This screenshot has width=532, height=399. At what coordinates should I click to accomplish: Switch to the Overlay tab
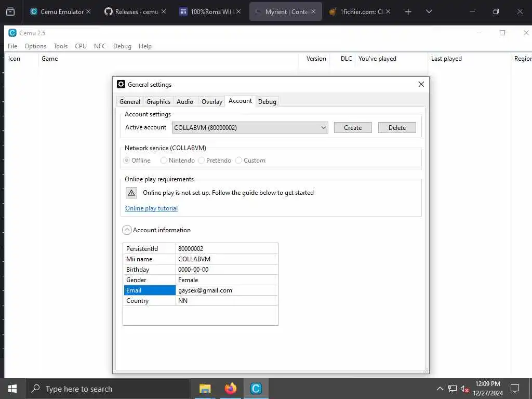point(212,102)
